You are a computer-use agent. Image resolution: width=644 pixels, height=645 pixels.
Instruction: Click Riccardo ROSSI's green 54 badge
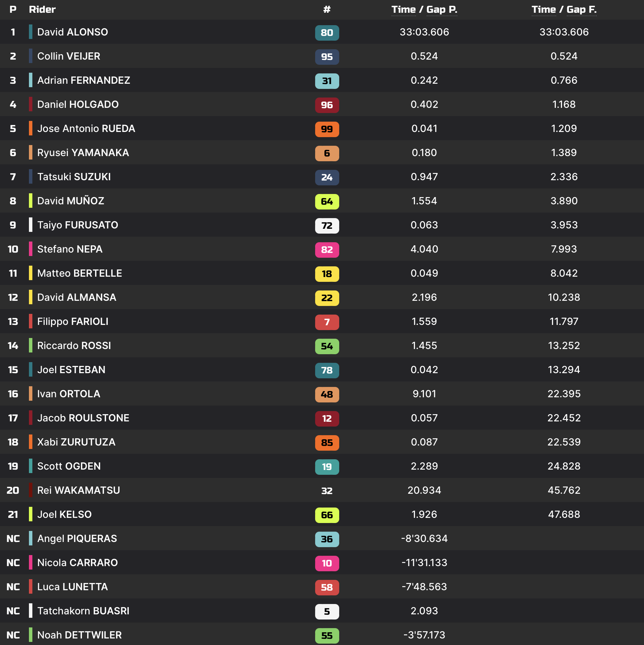click(x=327, y=346)
